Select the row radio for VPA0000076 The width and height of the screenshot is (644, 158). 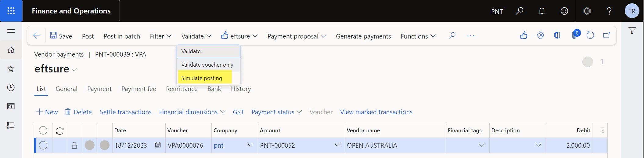(x=43, y=145)
